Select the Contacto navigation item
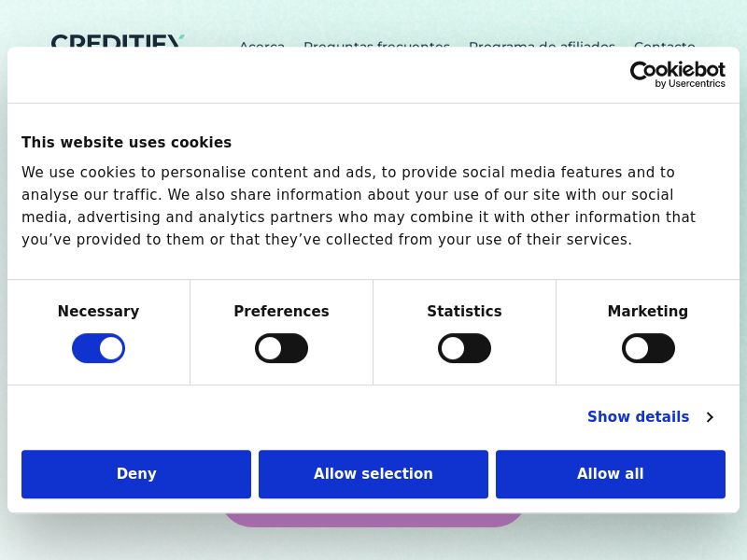747x560 pixels. point(664,43)
